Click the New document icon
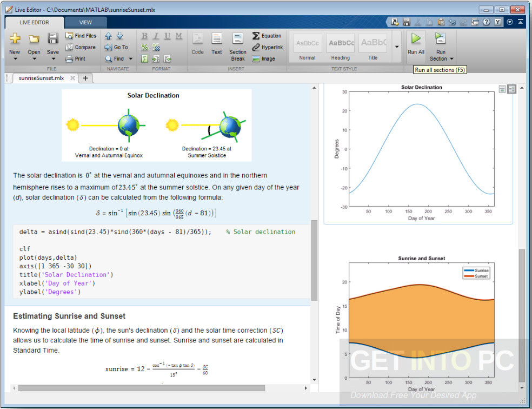This screenshot has width=532, height=409. [x=15, y=38]
